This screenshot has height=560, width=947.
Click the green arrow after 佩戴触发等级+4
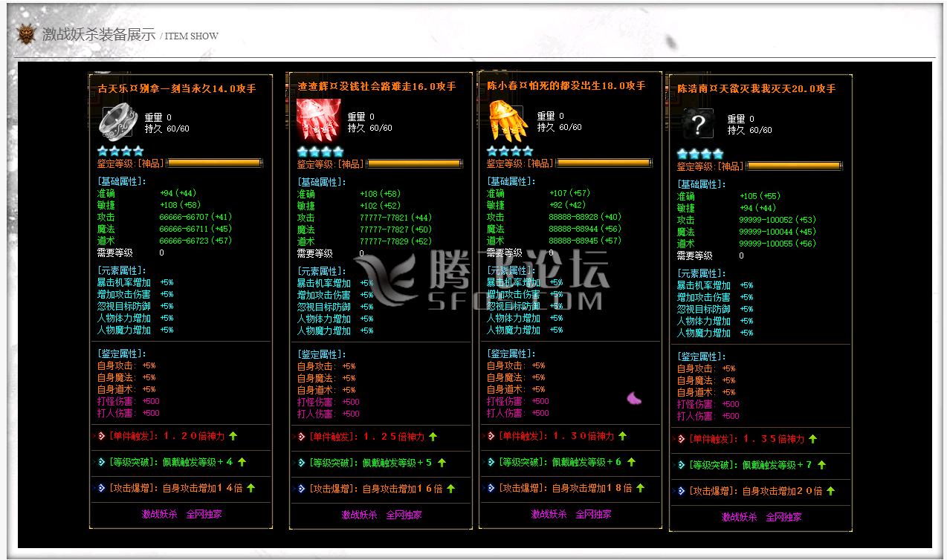(x=242, y=462)
